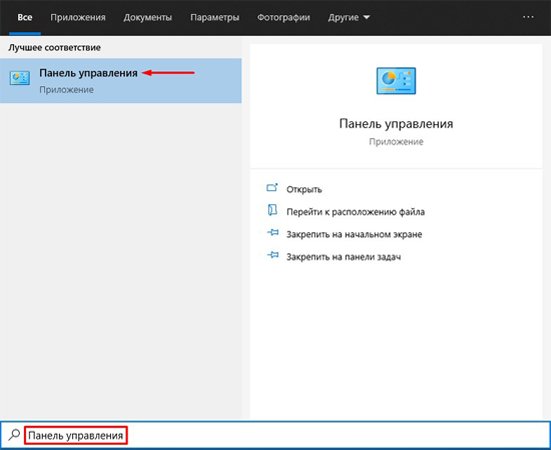Choose Перейти к расположению файла
This screenshot has width=551, height=450.
(355, 212)
